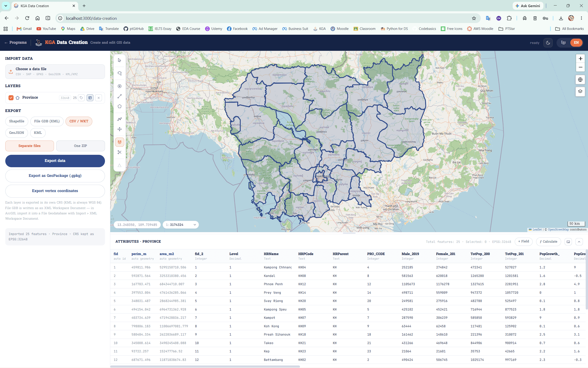Select the scissors split tool
588x368 pixels.
(119, 152)
